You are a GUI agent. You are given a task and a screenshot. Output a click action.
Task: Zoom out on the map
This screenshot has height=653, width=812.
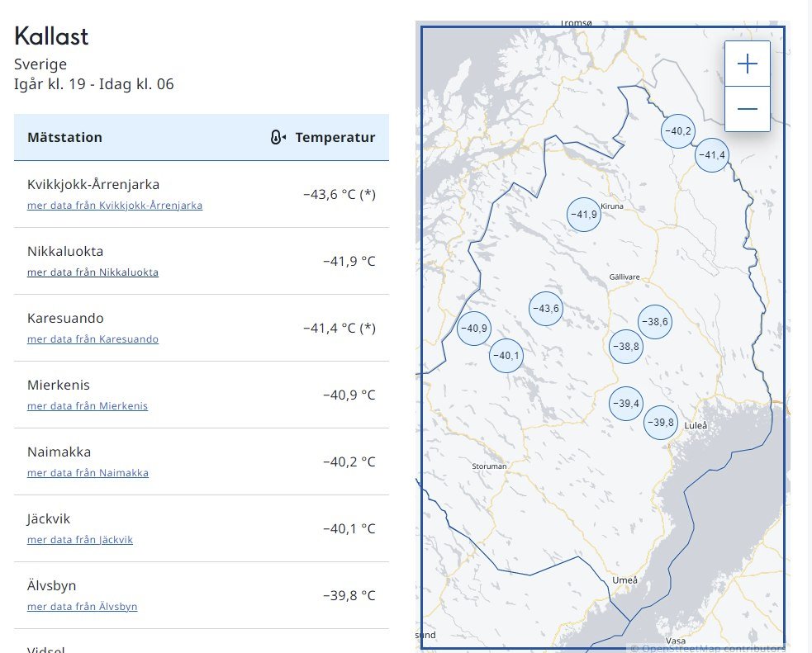(x=747, y=109)
